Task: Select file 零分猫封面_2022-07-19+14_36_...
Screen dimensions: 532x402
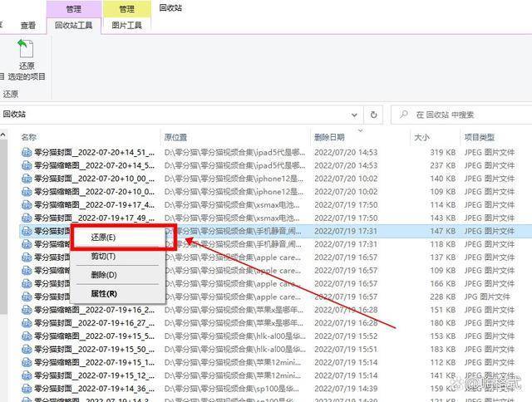Action: pyautogui.click(x=94, y=389)
